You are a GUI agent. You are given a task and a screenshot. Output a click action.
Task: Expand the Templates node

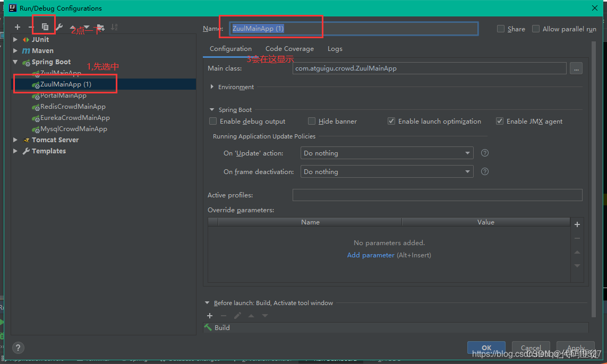15,151
